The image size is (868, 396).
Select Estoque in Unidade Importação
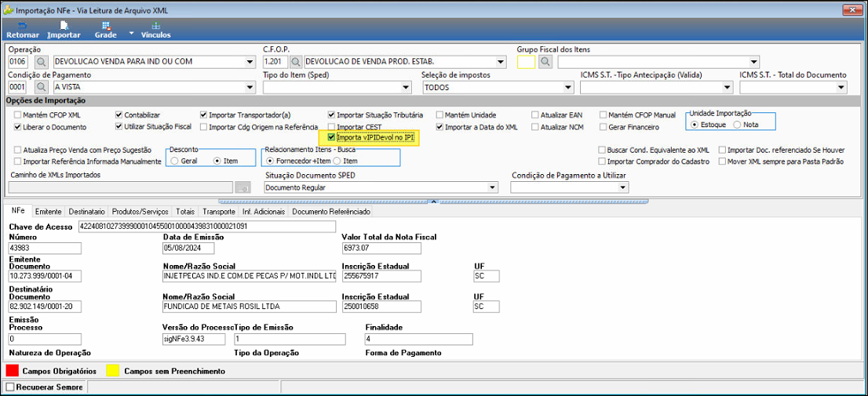(x=695, y=125)
